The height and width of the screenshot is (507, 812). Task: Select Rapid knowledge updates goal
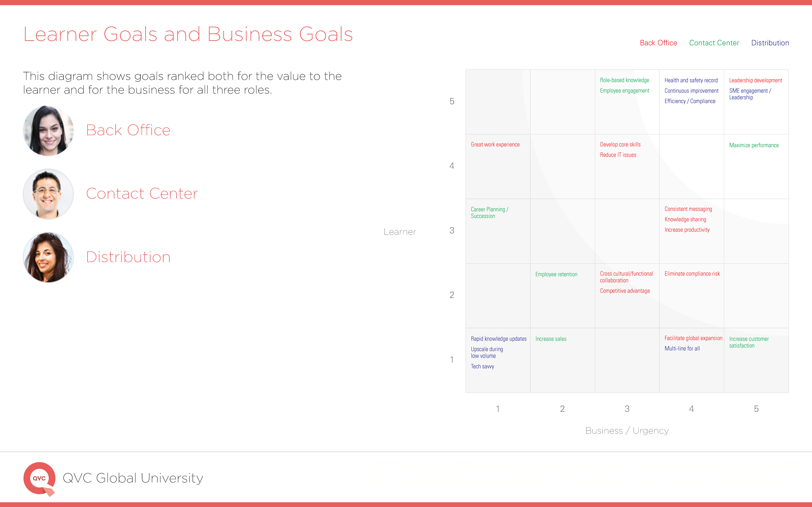499,339
